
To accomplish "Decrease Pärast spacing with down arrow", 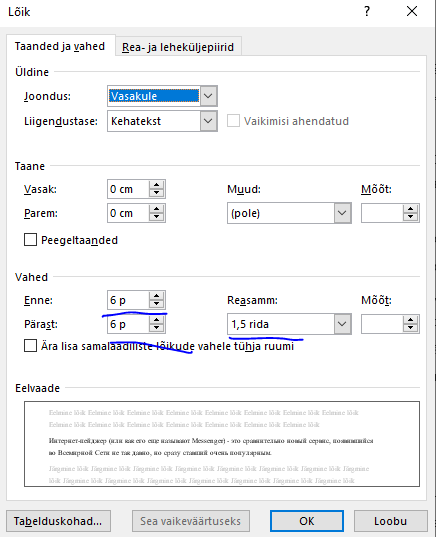I will coord(157,328).
